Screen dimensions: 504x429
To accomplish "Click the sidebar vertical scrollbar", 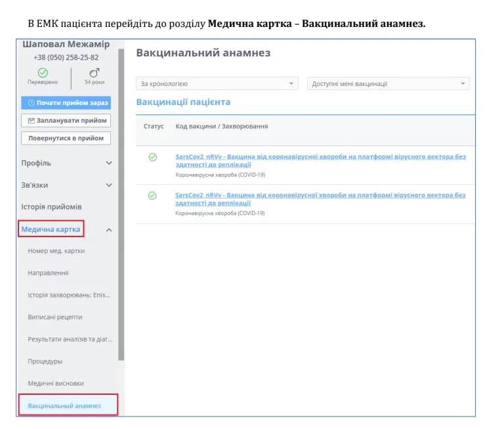I will (x=121, y=197).
